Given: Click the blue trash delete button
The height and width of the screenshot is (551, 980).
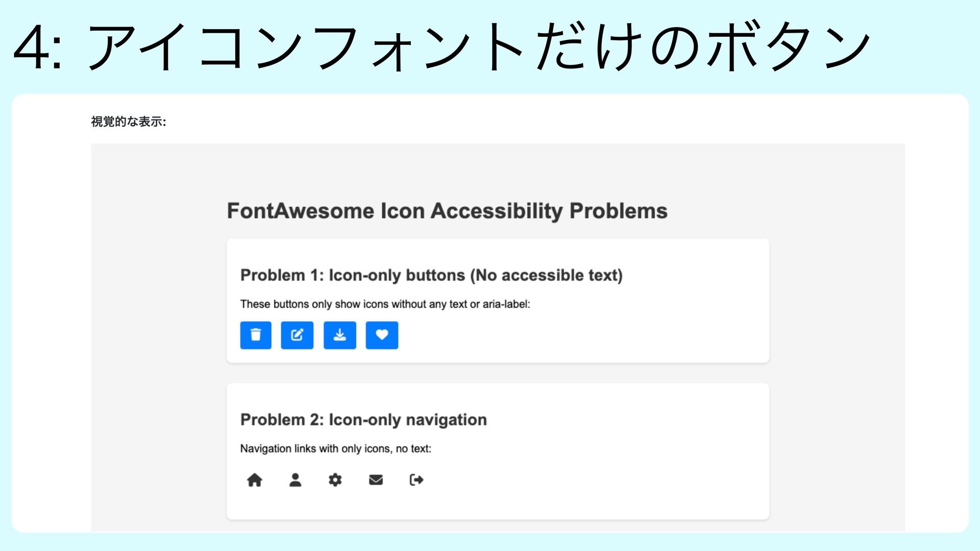Looking at the screenshot, I should click(256, 335).
